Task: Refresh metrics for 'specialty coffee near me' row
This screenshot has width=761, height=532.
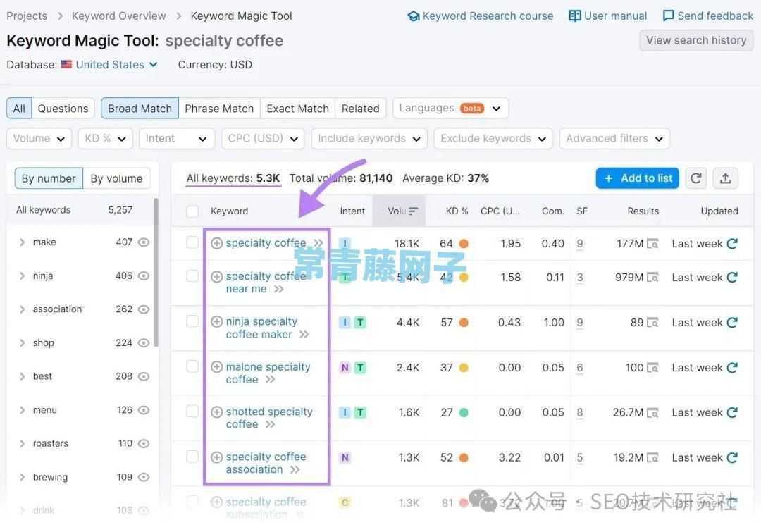Action: tap(732, 277)
